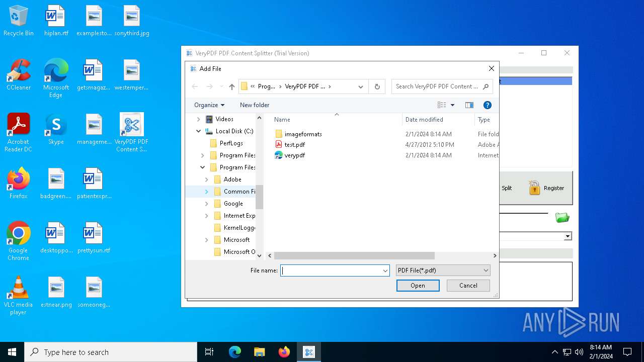This screenshot has width=644, height=362.
Task: Expand the Internet Explorer folder node
Action: (206, 216)
